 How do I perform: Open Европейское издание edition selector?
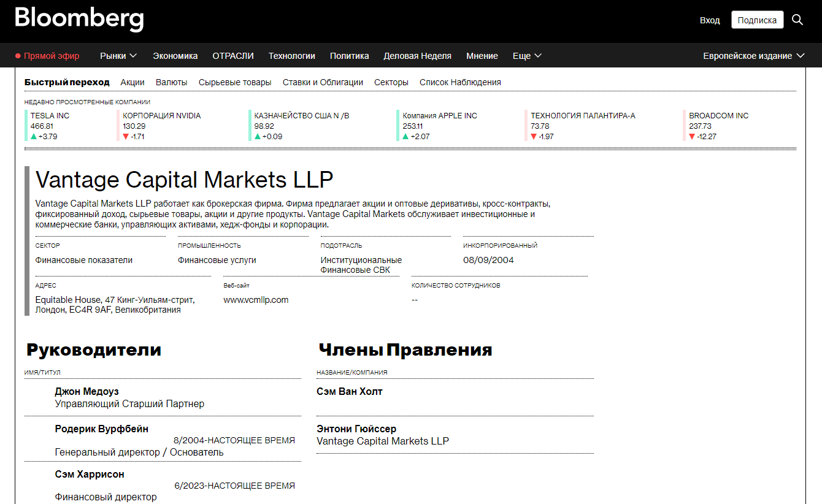(754, 56)
